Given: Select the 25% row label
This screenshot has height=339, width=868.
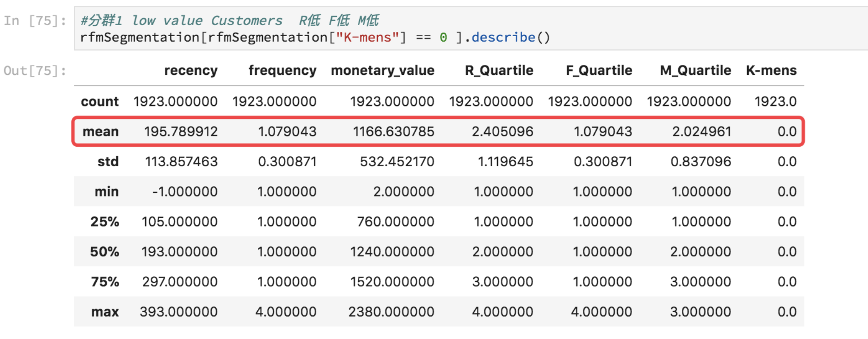Looking at the screenshot, I should point(105,222).
